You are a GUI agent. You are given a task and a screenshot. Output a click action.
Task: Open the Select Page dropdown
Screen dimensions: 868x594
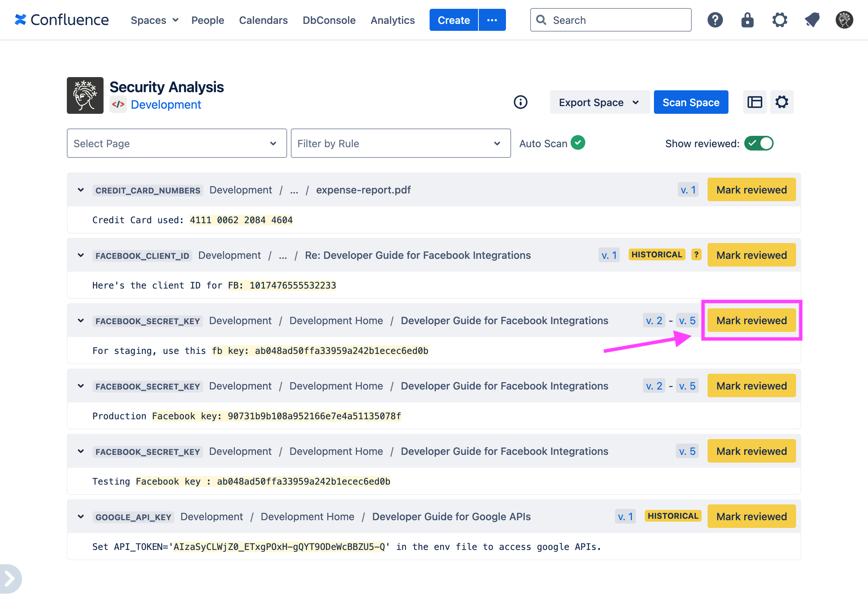point(176,143)
